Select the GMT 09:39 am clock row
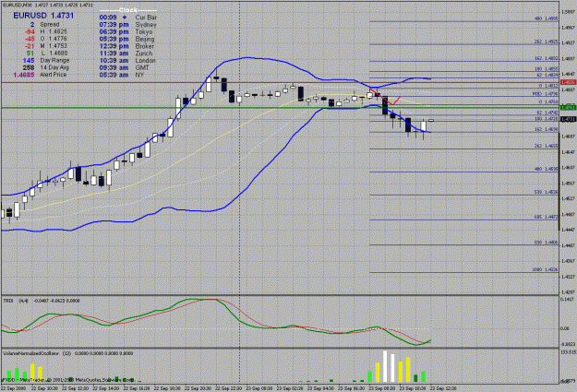 click(x=124, y=67)
